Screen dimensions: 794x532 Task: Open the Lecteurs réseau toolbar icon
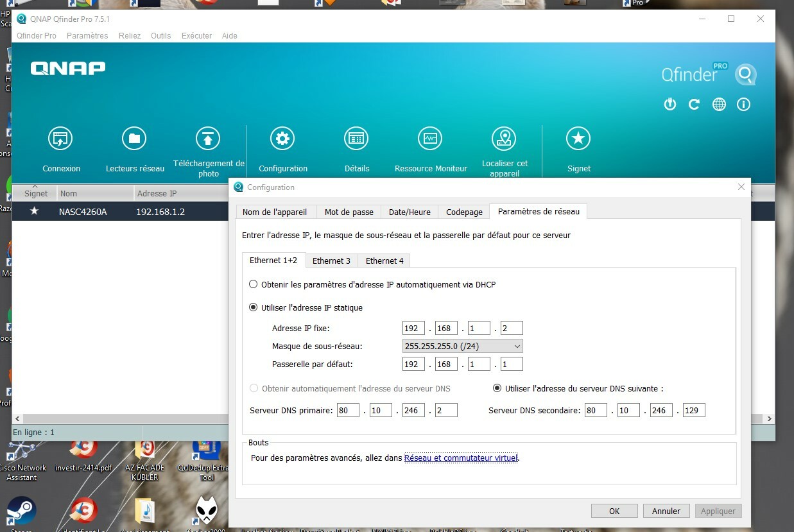click(x=134, y=139)
